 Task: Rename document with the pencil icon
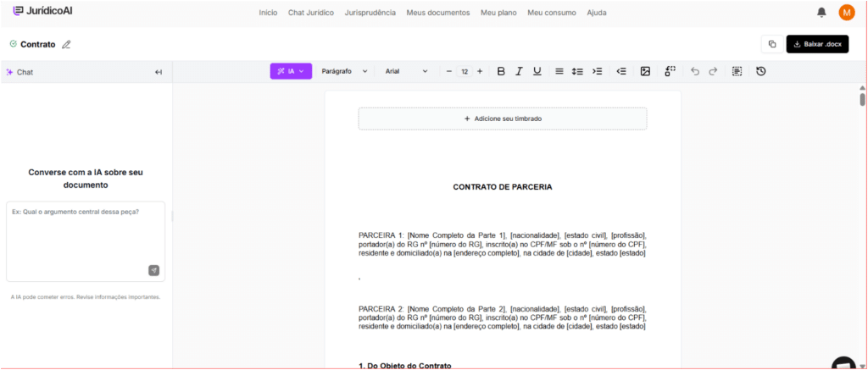pos(66,45)
